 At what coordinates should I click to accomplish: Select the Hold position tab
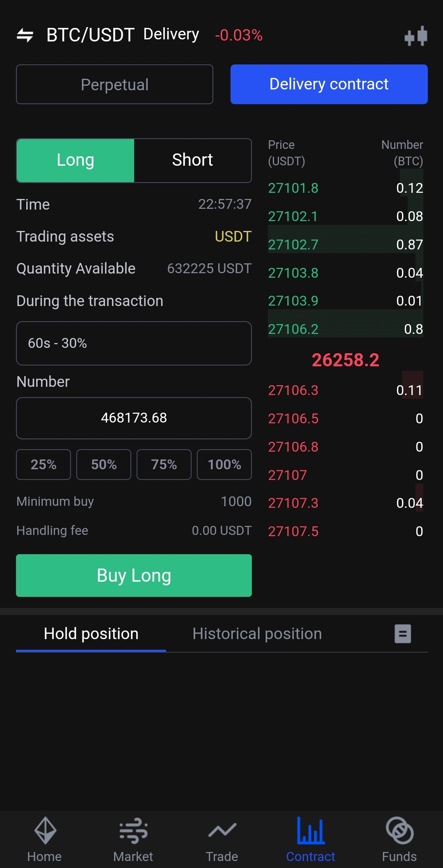coord(91,634)
